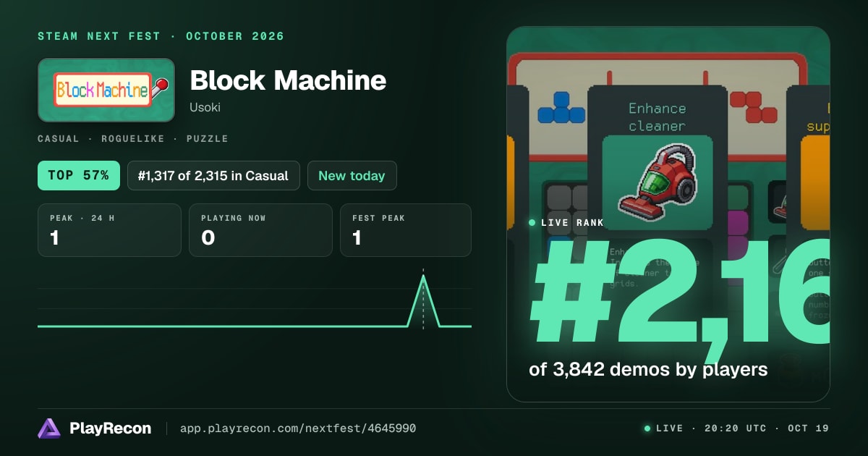Click the STEAM NEXT FEST · OCTOBER 2026 header

161,36
